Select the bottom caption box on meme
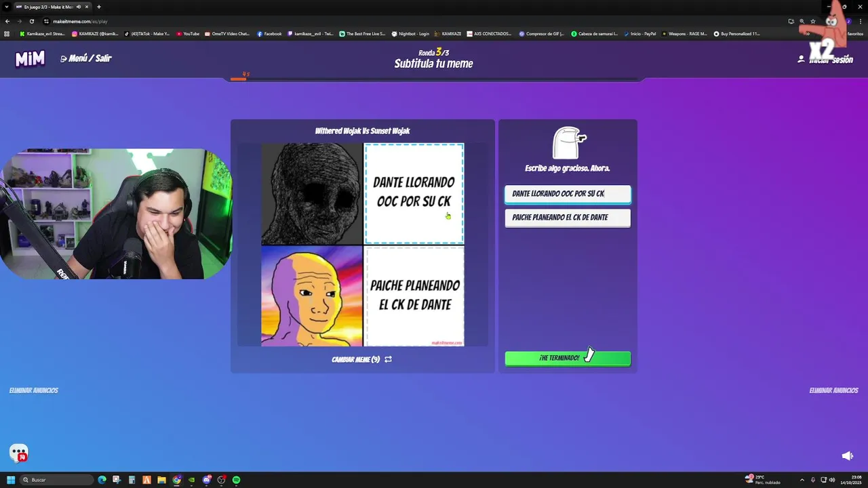The height and width of the screenshot is (488, 868). (x=414, y=296)
